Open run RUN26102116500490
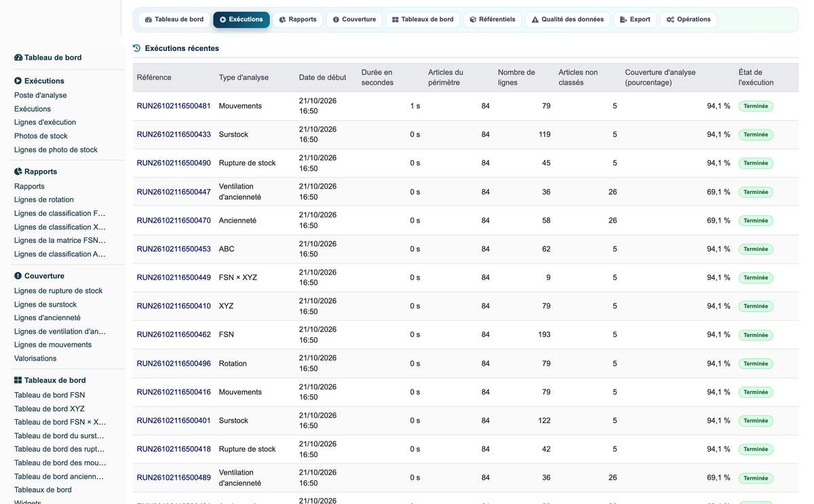Image resolution: width=814 pixels, height=504 pixels. (x=174, y=163)
